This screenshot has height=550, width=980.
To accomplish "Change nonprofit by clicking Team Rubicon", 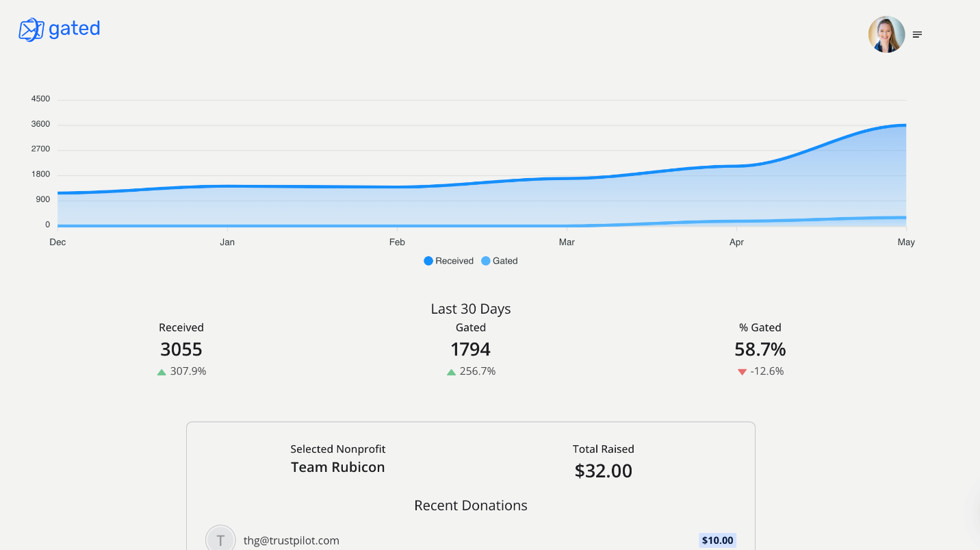I will (x=337, y=466).
